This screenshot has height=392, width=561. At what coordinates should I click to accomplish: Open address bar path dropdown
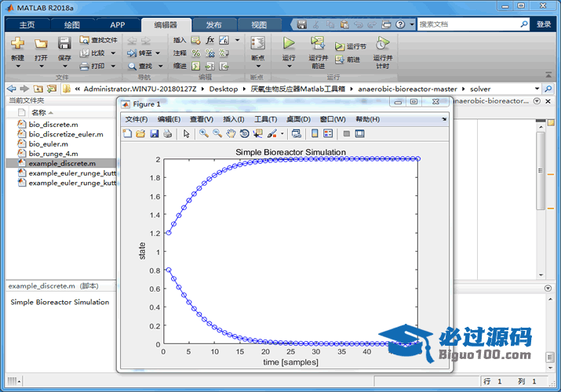pos(537,89)
